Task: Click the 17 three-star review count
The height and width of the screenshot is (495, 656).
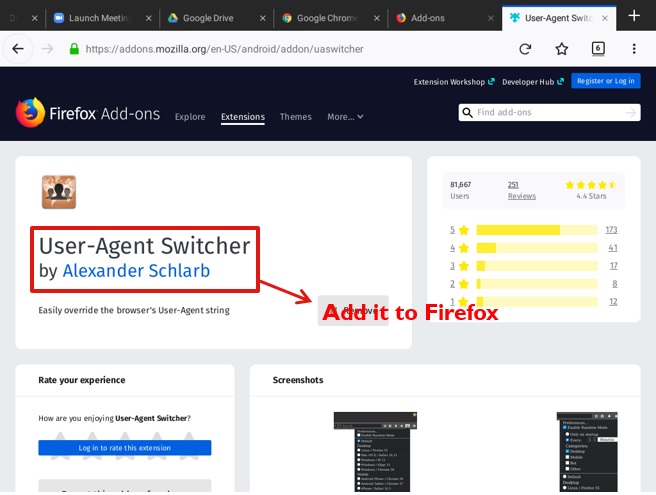Action: click(x=614, y=266)
